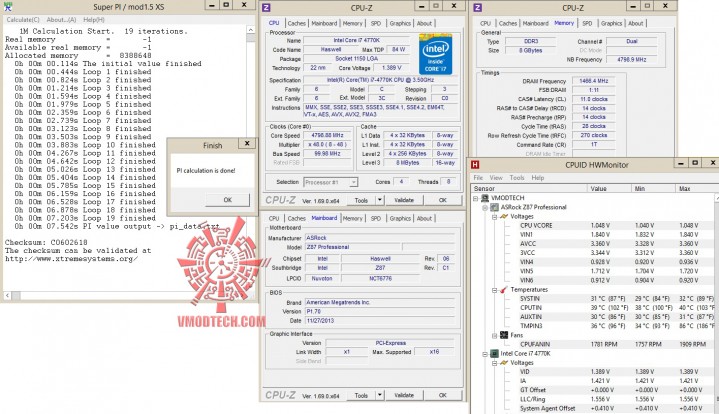Open the Tools dropdown arrow in CPU-Z Mainboard window
This screenshot has height=414, width=719.
pyautogui.click(x=380, y=395)
